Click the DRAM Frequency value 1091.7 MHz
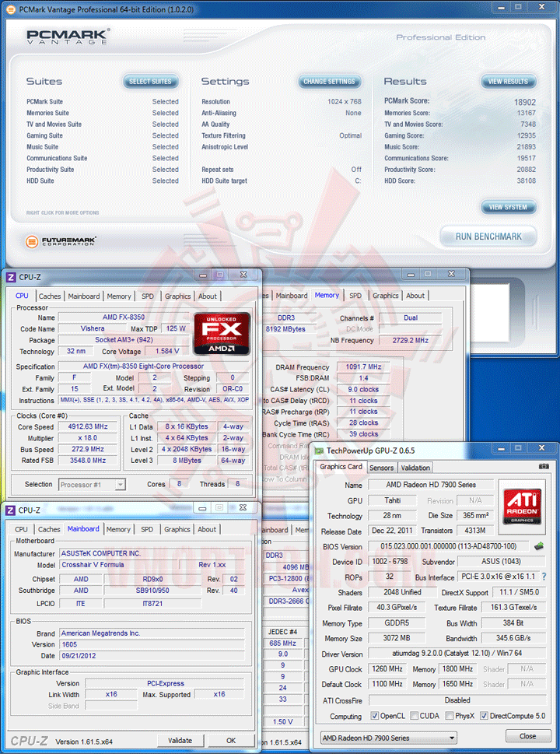The width and height of the screenshot is (560, 754). click(363, 367)
